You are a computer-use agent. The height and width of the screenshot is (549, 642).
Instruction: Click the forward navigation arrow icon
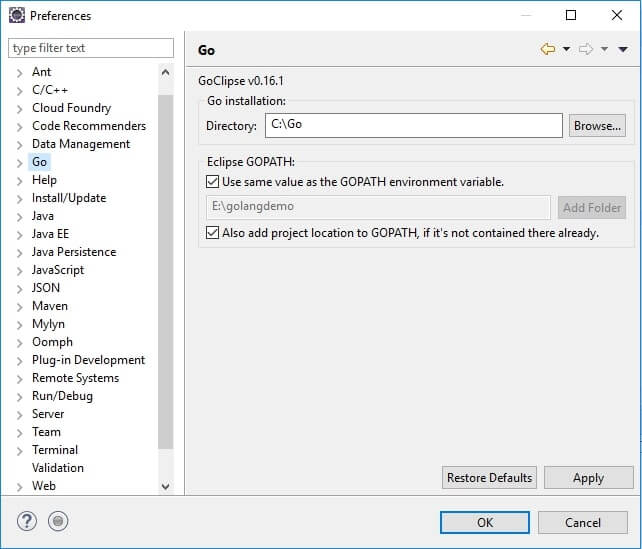(x=586, y=49)
